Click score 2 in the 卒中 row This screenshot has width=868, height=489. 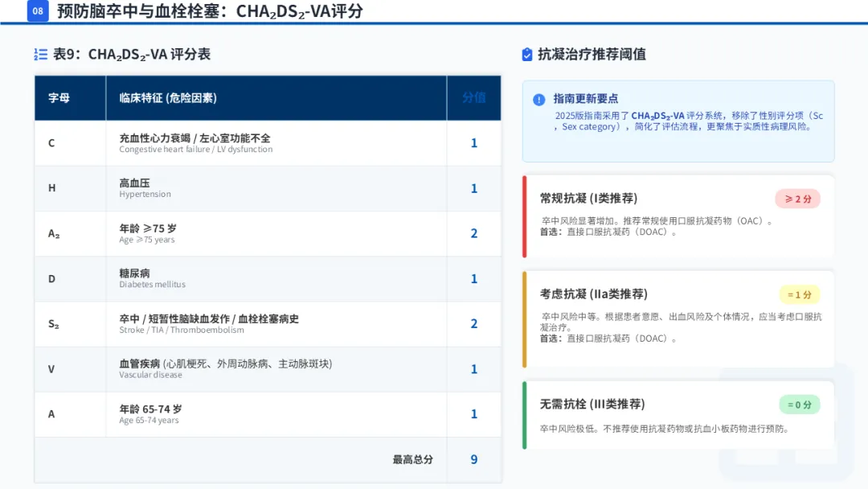[474, 323]
